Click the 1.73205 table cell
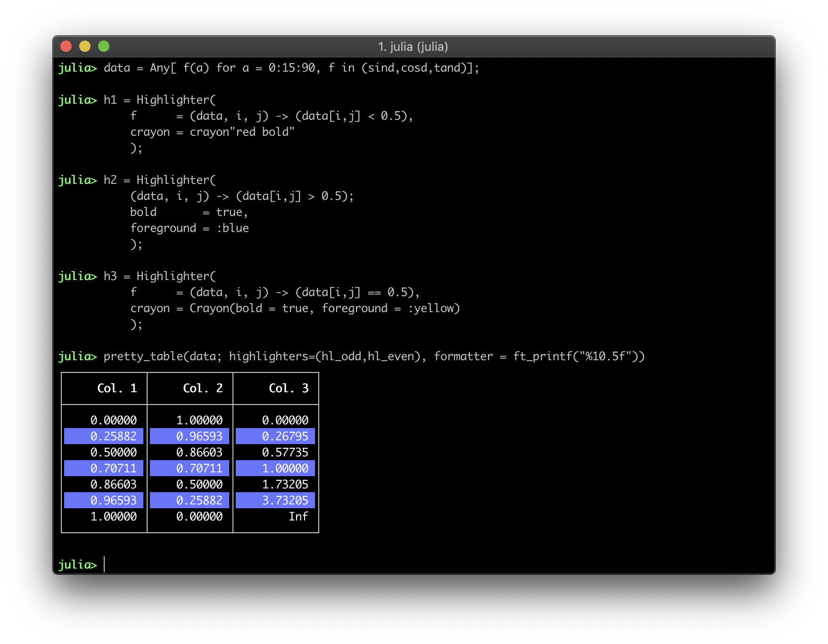Image resolution: width=828 pixels, height=644 pixels. [x=285, y=484]
